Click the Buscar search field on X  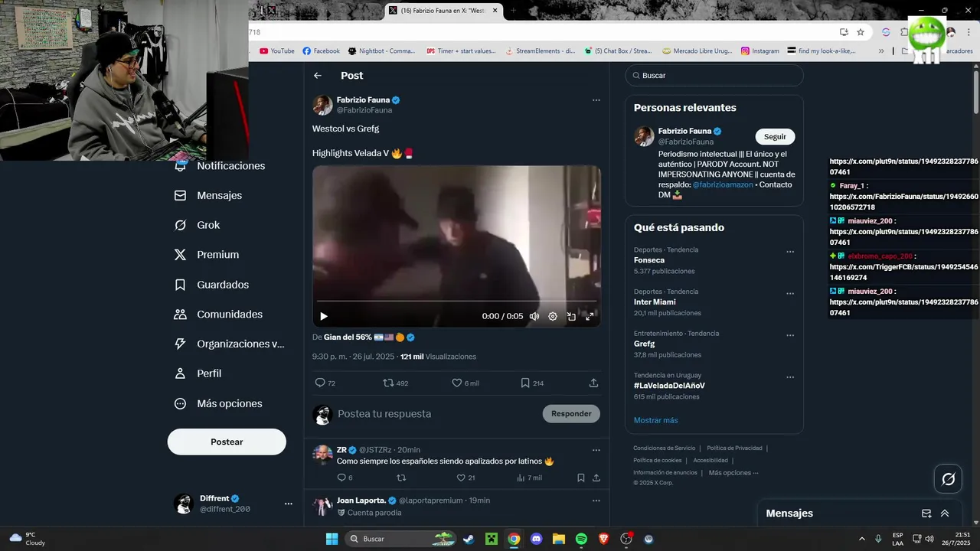click(714, 76)
